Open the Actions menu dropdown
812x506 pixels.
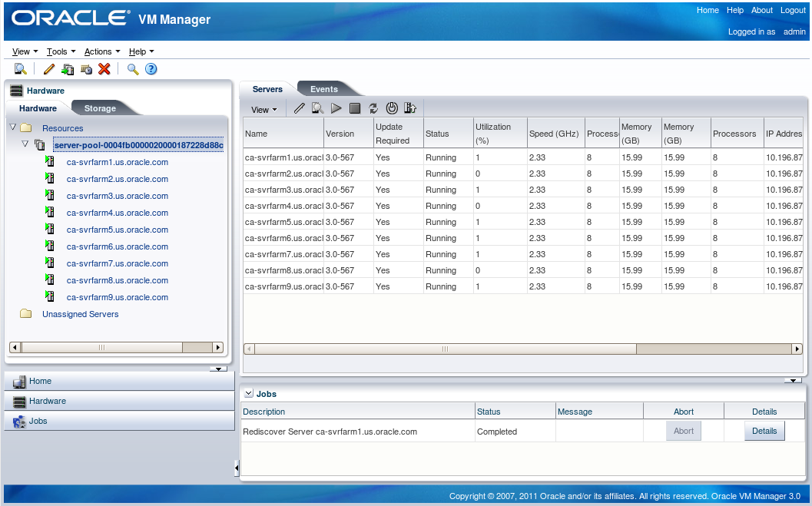(x=102, y=51)
